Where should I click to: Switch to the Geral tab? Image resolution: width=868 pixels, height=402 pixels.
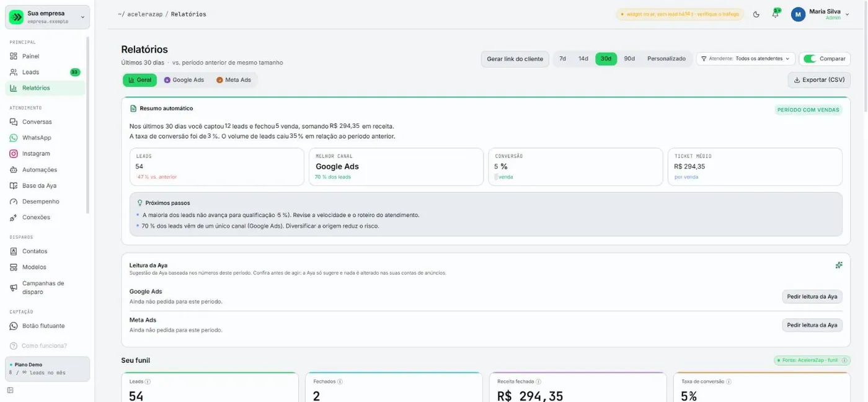click(x=139, y=80)
